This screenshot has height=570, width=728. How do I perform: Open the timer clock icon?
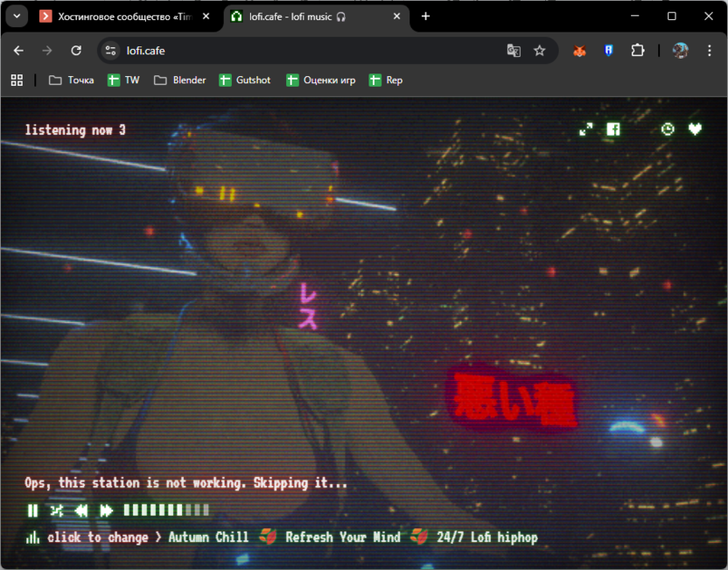668,129
